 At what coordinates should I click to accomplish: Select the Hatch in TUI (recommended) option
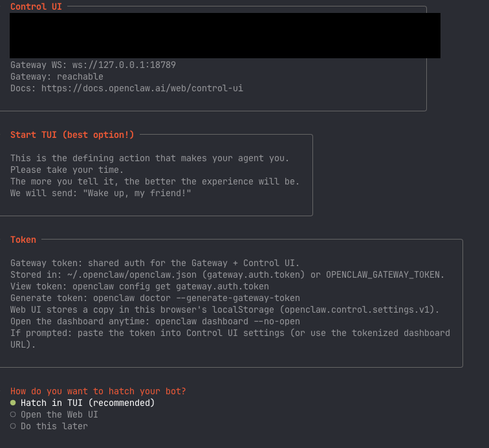87,403
